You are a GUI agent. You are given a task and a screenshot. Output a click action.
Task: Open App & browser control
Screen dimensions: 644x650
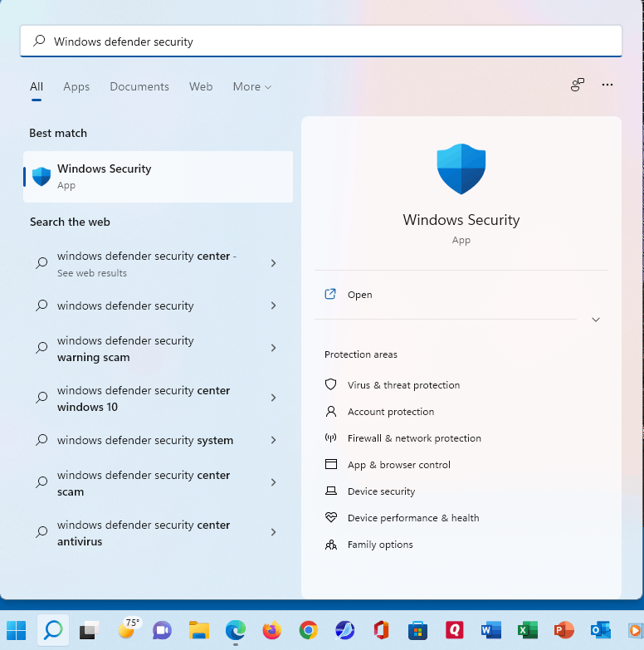(x=398, y=465)
